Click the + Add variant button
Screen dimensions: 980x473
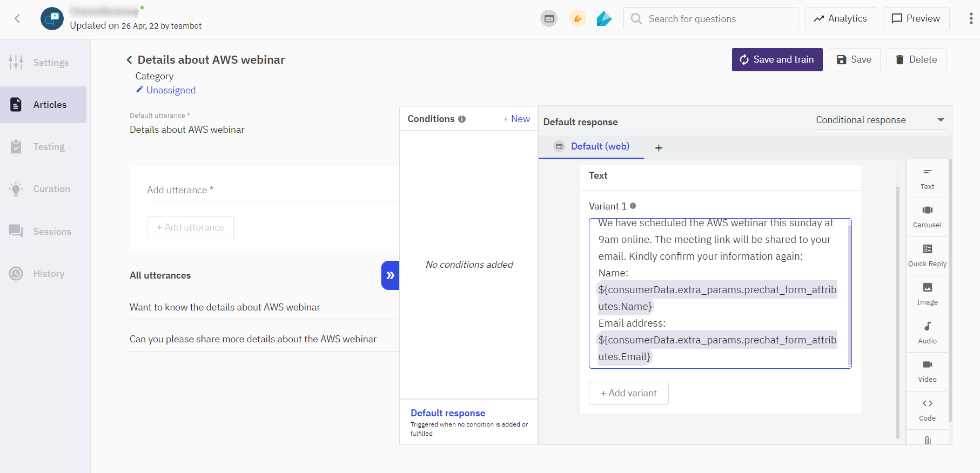point(629,394)
